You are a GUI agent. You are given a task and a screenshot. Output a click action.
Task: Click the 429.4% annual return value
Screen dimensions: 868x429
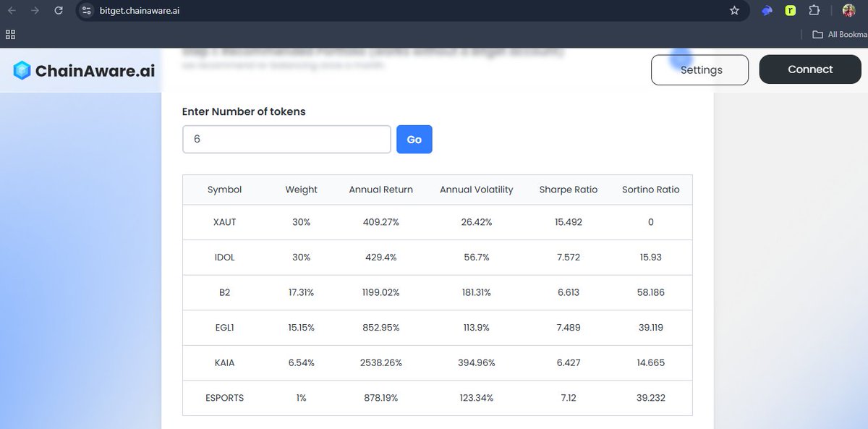tap(381, 257)
